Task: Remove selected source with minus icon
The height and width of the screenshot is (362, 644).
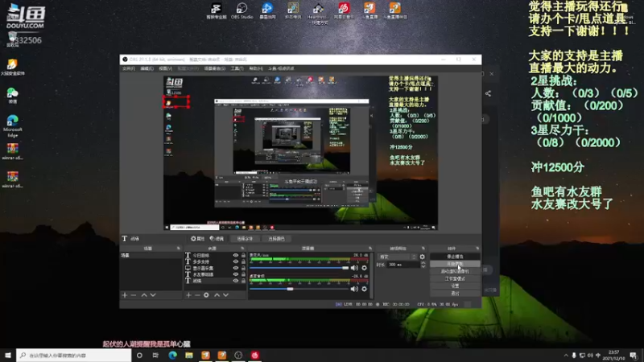Action: [197, 294]
